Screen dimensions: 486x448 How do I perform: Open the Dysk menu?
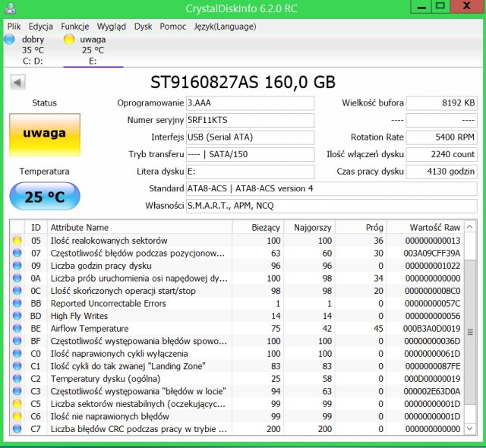143,27
